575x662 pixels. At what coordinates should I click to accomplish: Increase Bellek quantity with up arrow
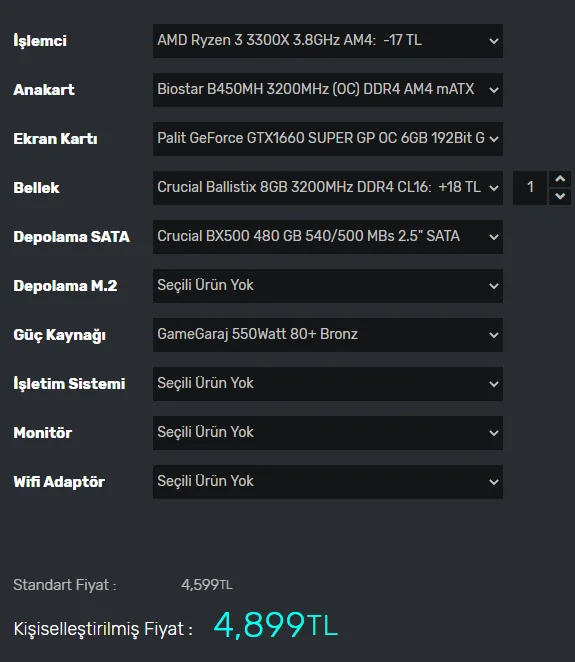(560, 179)
